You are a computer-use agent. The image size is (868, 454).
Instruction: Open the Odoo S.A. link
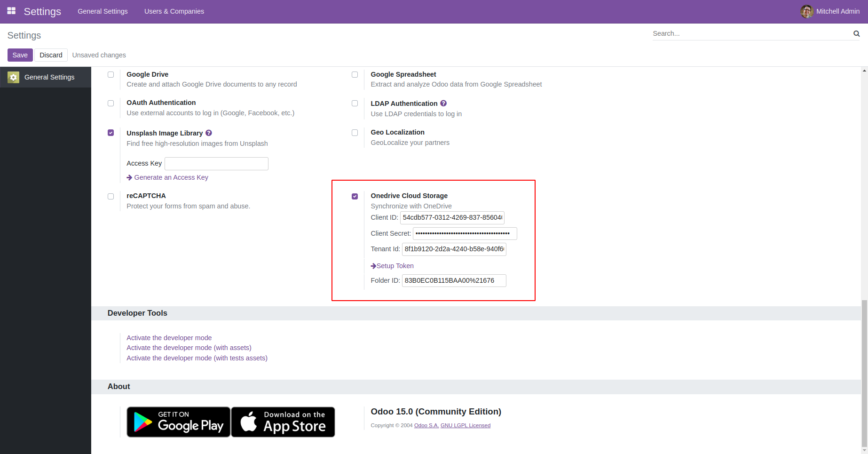[x=426, y=425]
